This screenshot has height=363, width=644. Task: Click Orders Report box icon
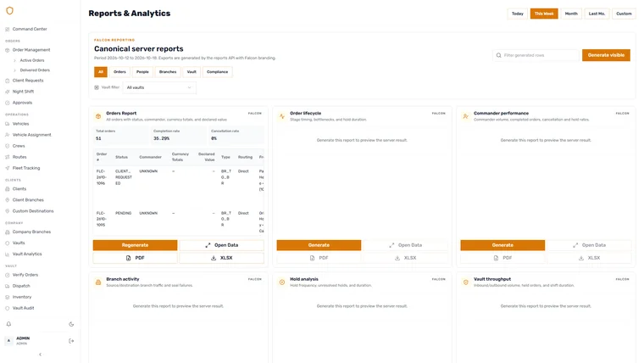pyautogui.click(x=98, y=116)
